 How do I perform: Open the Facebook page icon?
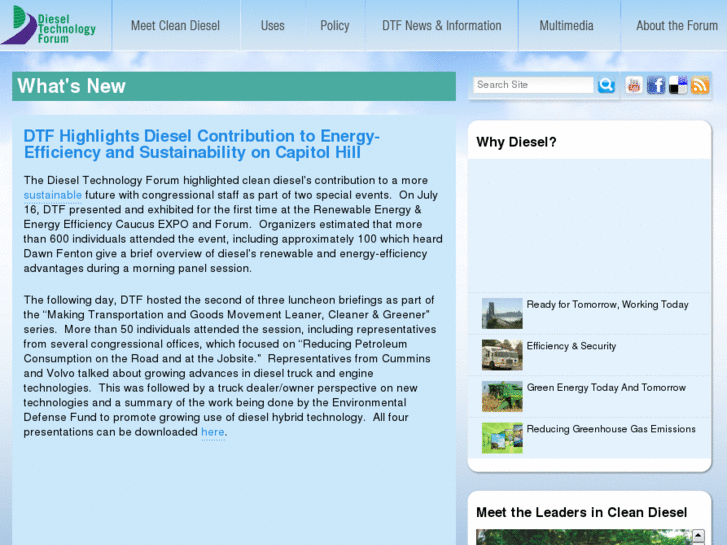[656, 85]
